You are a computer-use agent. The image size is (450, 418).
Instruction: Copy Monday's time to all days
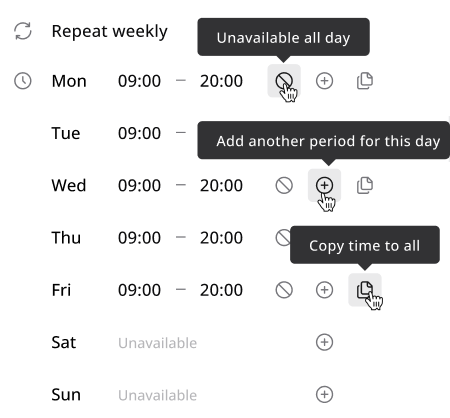(x=365, y=81)
